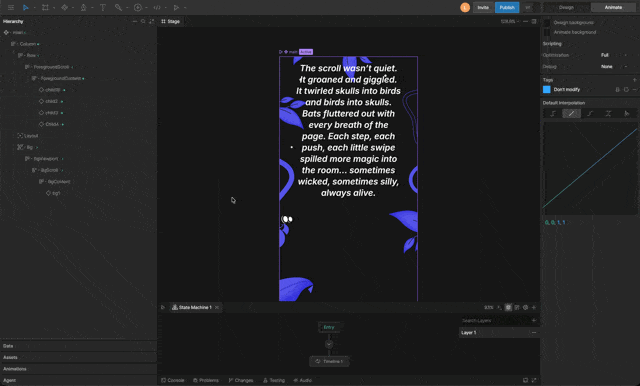
Task: Open dropdown arrow next to Artboard tool
Action: (x=53, y=8)
